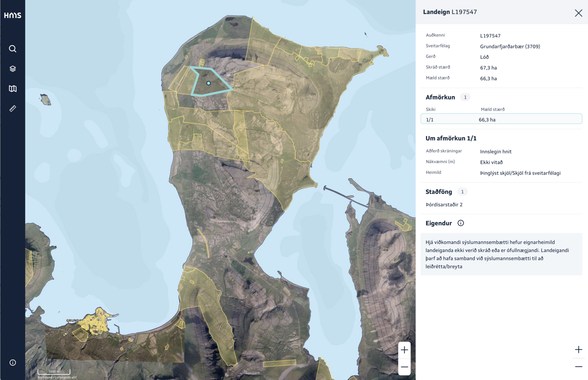Click the Grundarfjörður town label on map

pyautogui.click(x=75, y=320)
